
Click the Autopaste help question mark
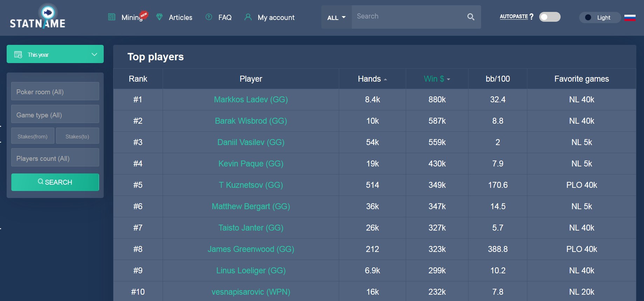[532, 16]
